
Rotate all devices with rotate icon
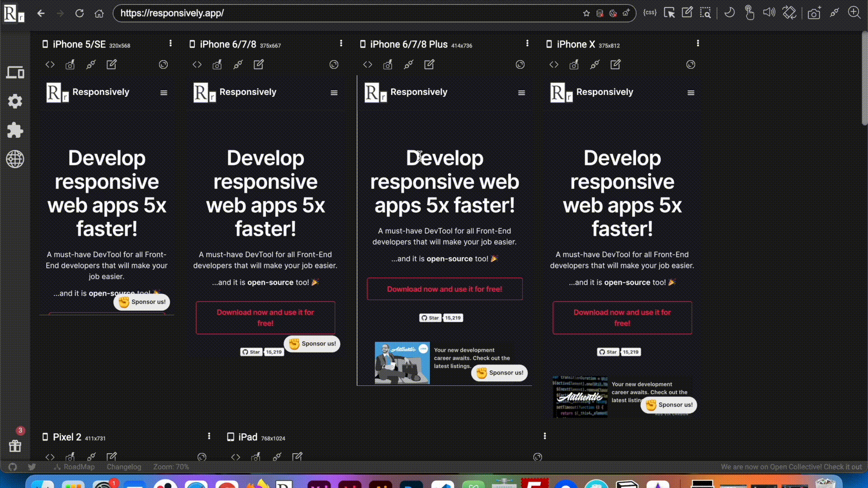[789, 13]
